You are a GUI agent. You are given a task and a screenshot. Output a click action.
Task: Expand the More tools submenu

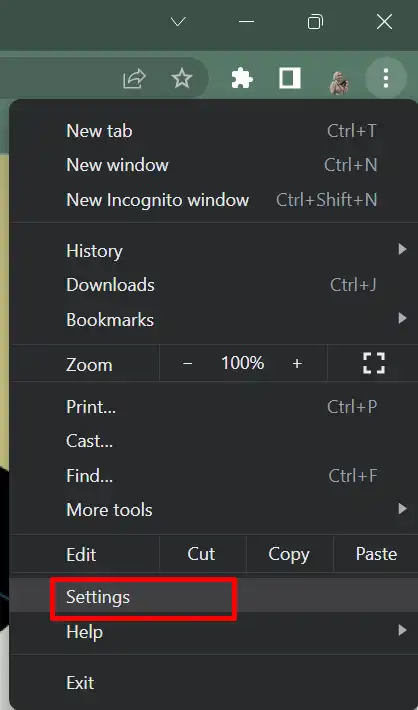pyautogui.click(x=214, y=510)
